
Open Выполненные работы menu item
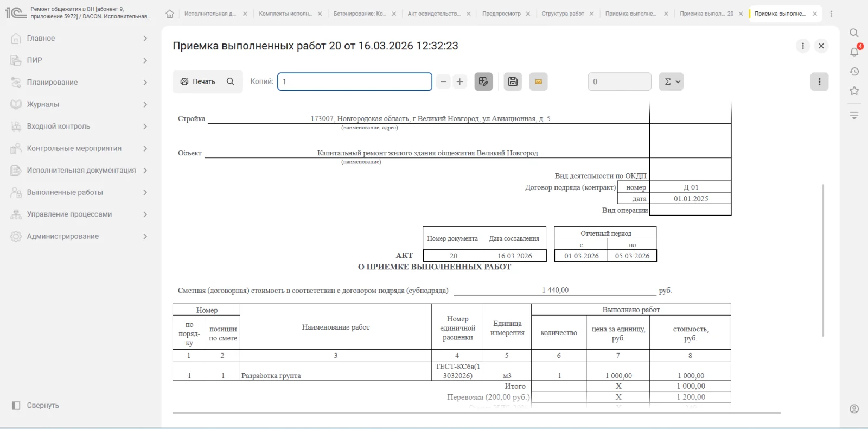(79, 192)
